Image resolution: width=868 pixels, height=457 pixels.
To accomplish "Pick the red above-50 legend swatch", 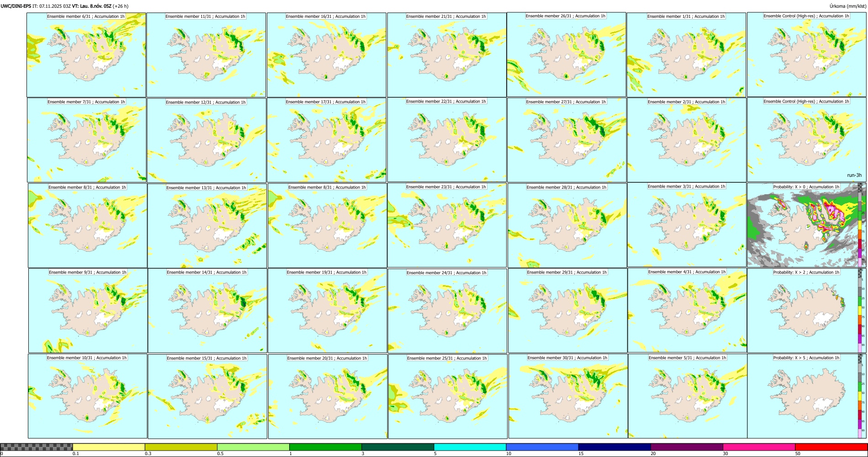I will pos(831,447).
